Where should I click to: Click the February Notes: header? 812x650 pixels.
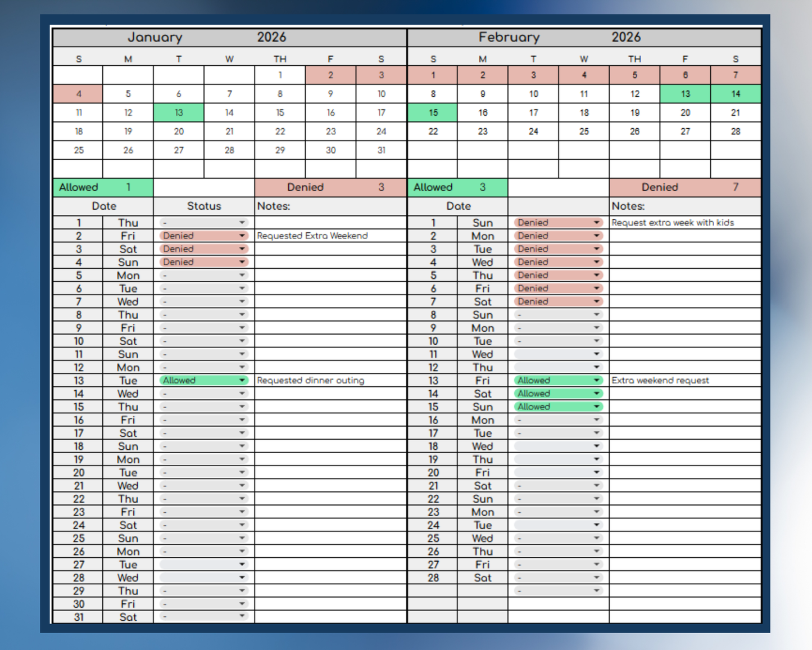click(685, 206)
